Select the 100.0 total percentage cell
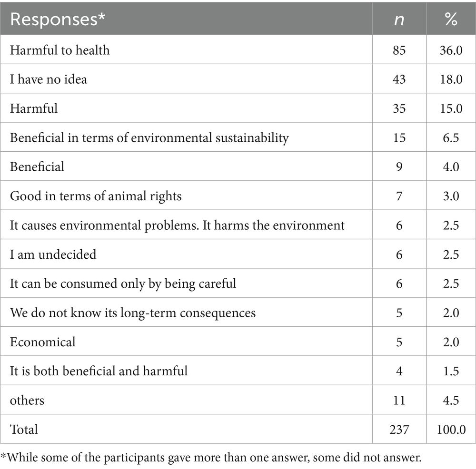476x469 pixels. pyautogui.click(x=450, y=430)
